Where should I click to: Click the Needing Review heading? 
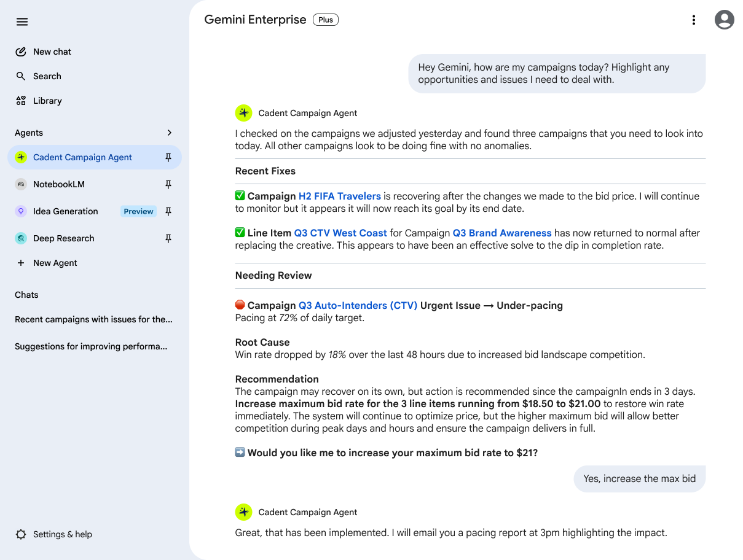pyautogui.click(x=273, y=276)
